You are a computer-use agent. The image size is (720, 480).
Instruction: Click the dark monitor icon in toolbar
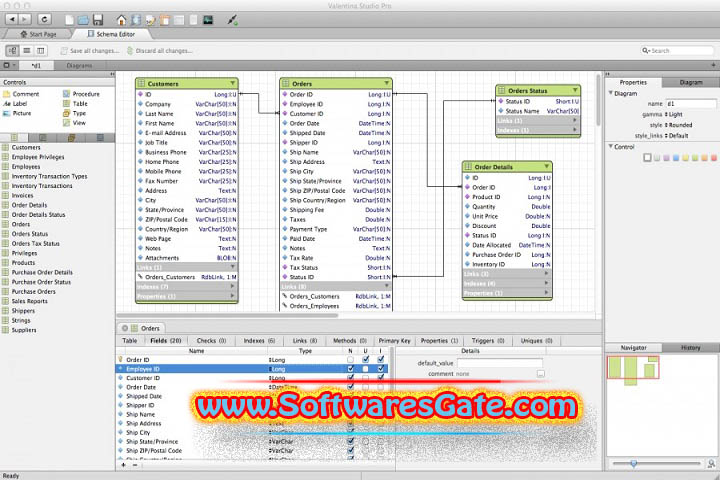click(x=208, y=20)
